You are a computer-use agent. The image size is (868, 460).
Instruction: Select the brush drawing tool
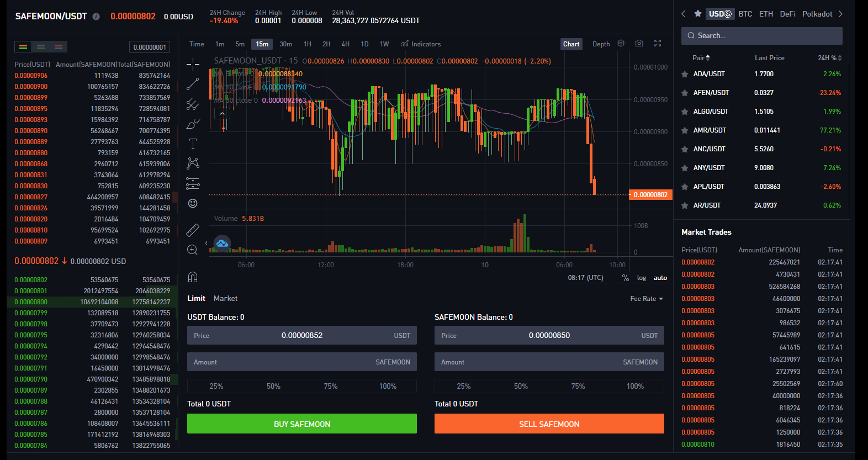click(193, 124)
